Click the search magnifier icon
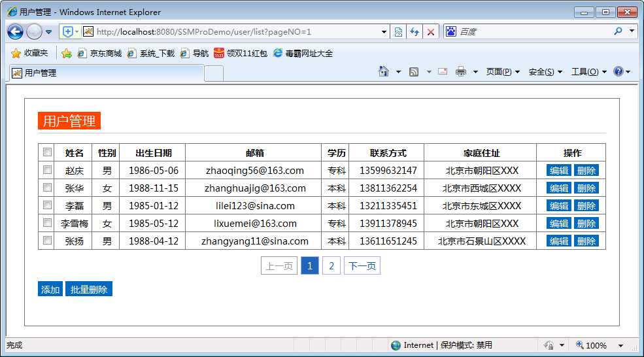Image resolution: width=644 pixels, height=357 pixels. click(618, 31)
